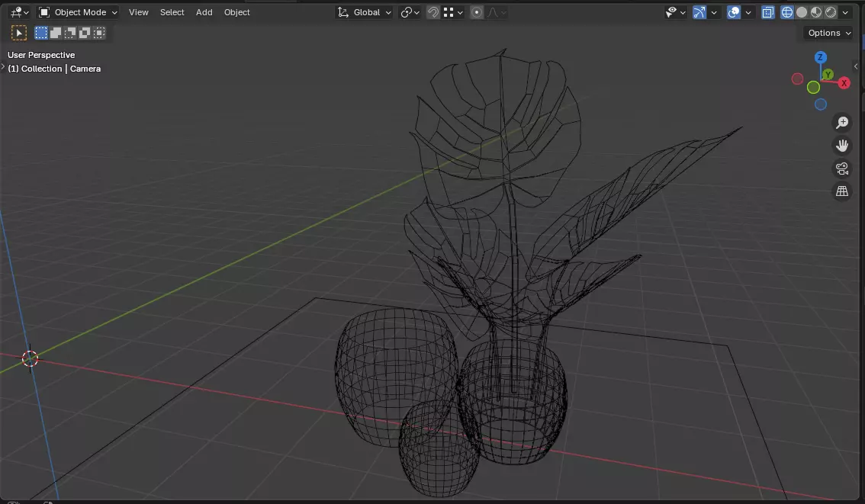Open the Object menu
The image size is (865, 504).
(236, 12)
